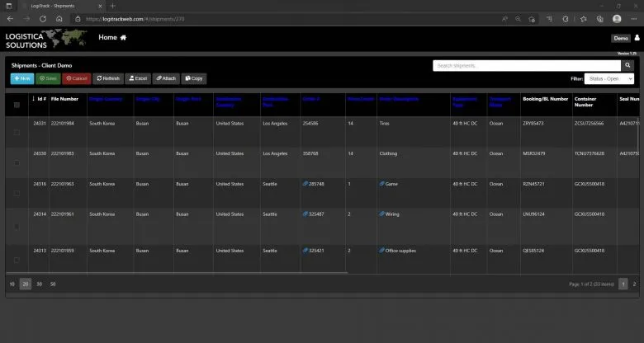Toggle the select-all checkbox in the table header
644x343 pixels.
click(17, 105)
